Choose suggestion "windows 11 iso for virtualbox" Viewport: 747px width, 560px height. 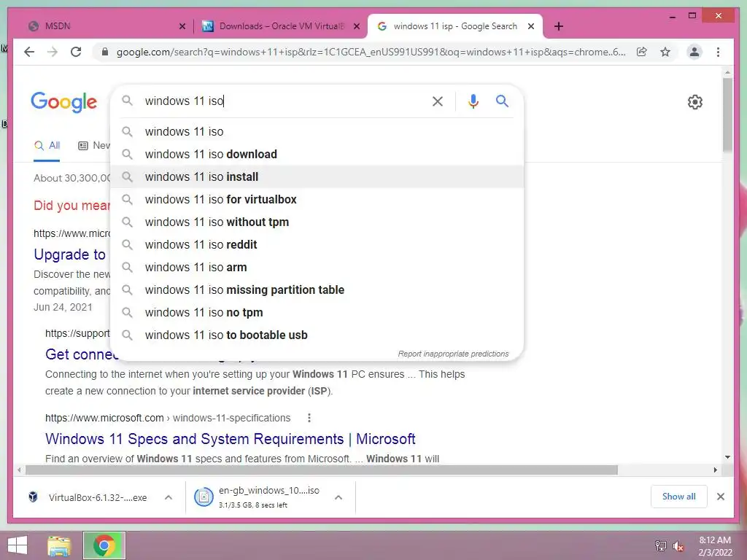(x=317, y=200)
